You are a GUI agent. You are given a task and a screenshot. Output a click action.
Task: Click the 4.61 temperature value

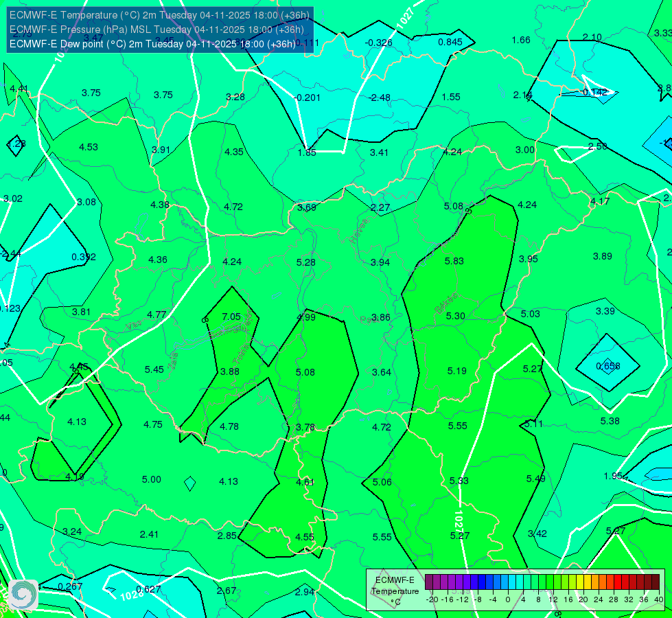click(305, 482)
